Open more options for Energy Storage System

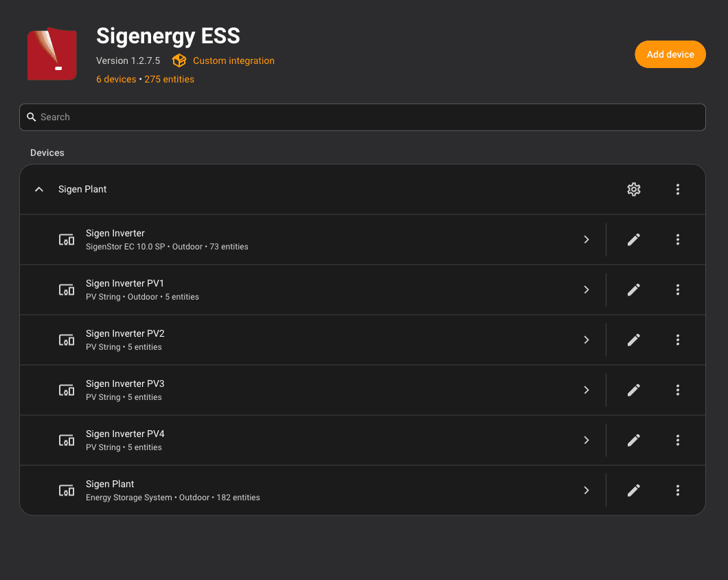coord(677,490)
